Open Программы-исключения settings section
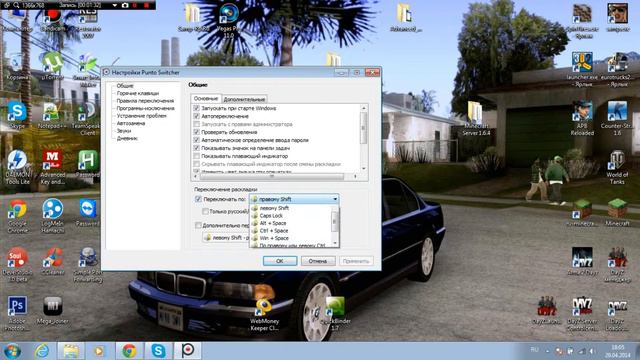 145,108
